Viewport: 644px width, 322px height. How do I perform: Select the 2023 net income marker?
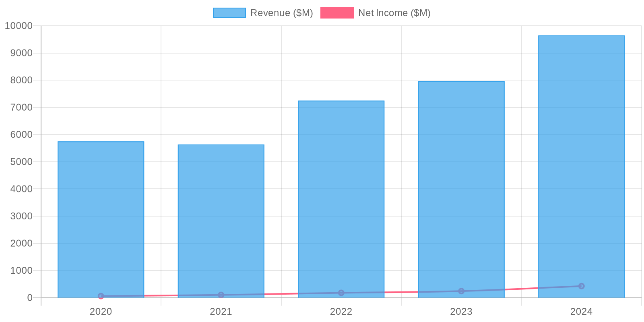tap(461, 291)
